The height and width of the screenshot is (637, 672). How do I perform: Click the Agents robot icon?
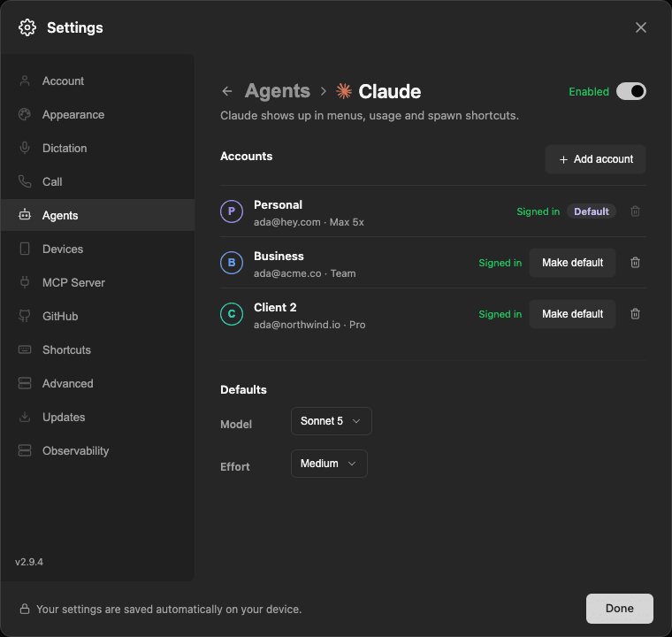pyautogui.click(x=25, y=215)
